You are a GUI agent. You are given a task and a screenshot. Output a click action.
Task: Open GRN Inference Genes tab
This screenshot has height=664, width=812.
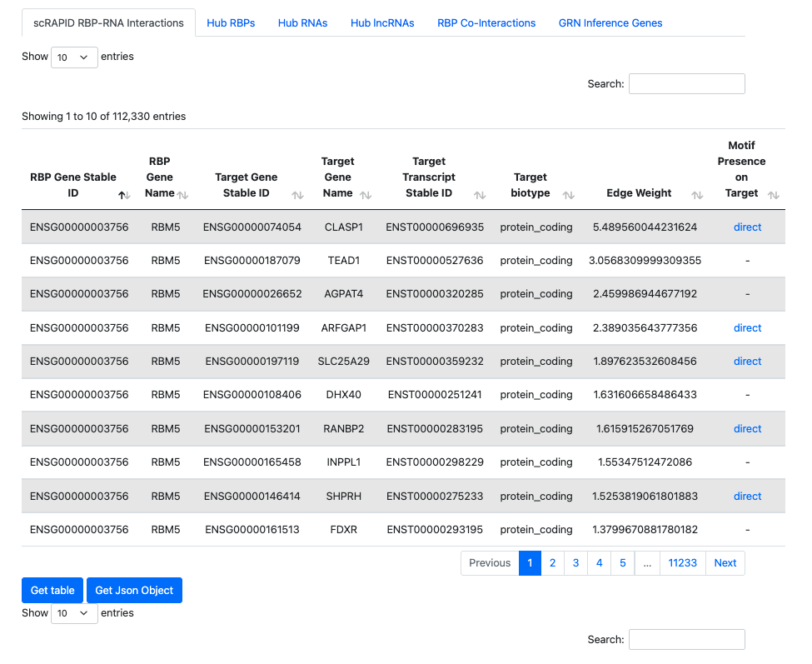pos(610,23)
